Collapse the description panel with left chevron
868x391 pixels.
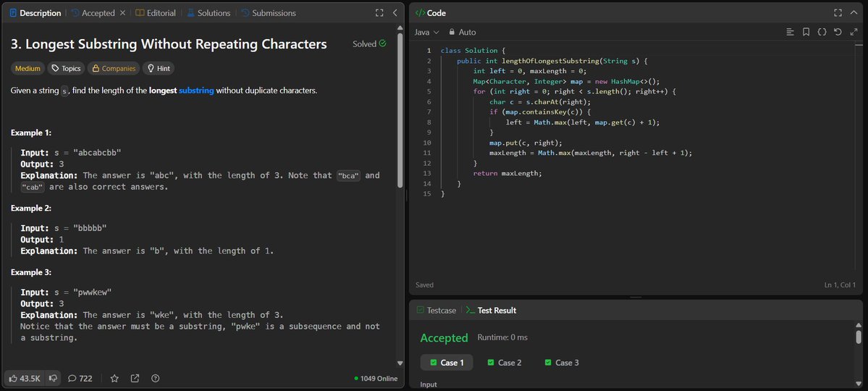tap(395, 13)
